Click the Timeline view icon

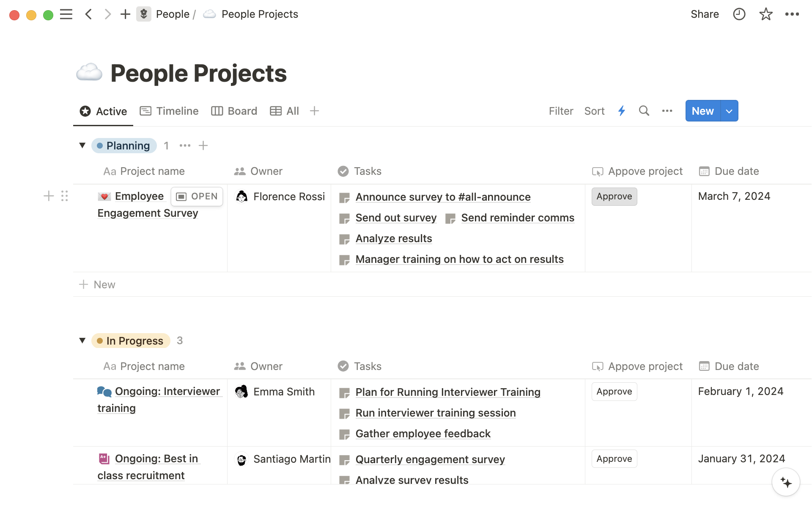point(145,111)
